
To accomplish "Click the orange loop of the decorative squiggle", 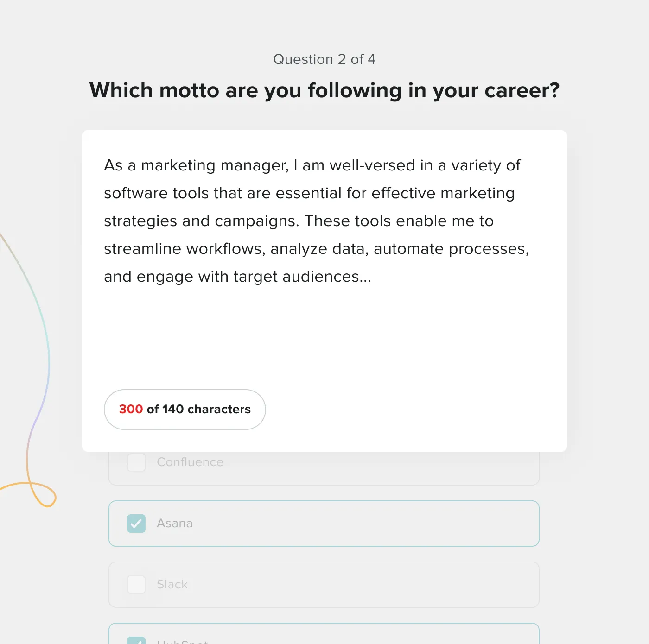I will 43,495.
